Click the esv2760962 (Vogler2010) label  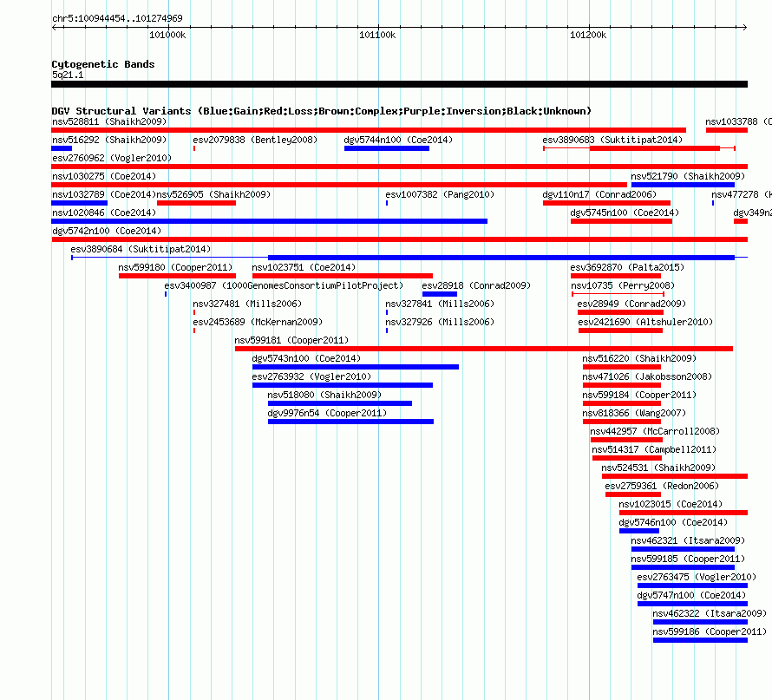click(x=112, y=158)
